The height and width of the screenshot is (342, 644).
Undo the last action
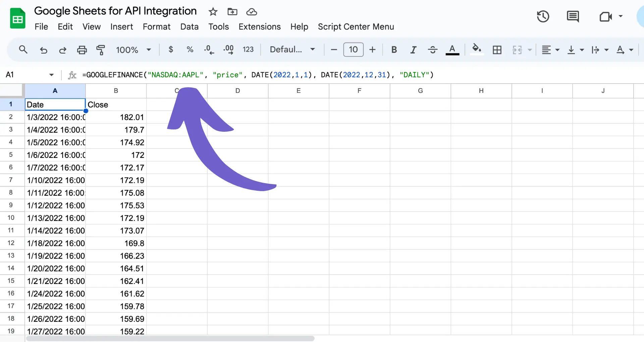pos(44,50)
